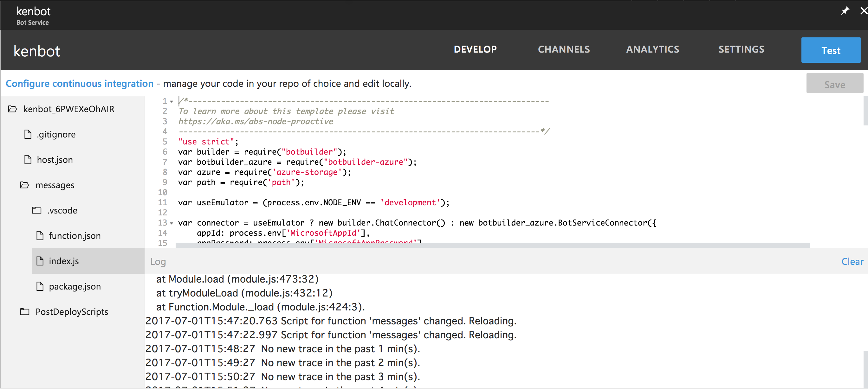
Task: Click the Bot Service subtitle text
Action: pyautogui.click(x=33, y=22)
